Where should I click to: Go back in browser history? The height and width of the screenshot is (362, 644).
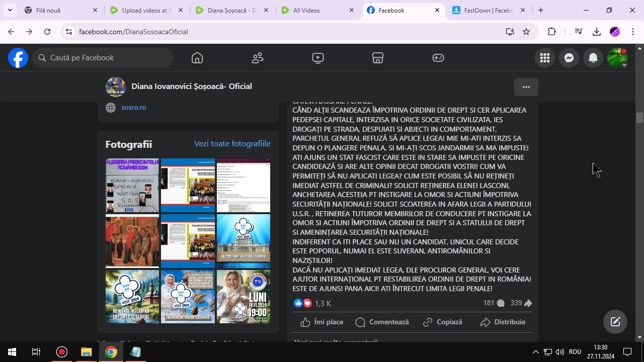[11, 32]
